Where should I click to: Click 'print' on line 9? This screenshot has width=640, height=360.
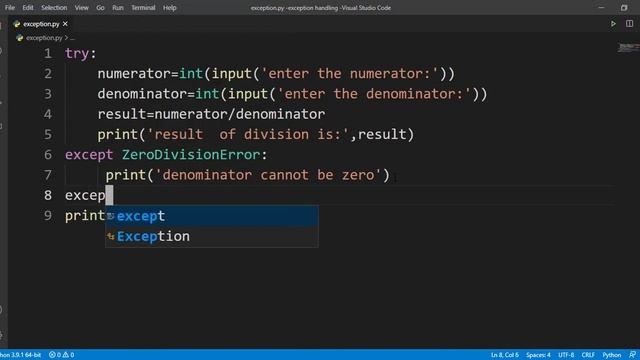[x=85, y=216]
